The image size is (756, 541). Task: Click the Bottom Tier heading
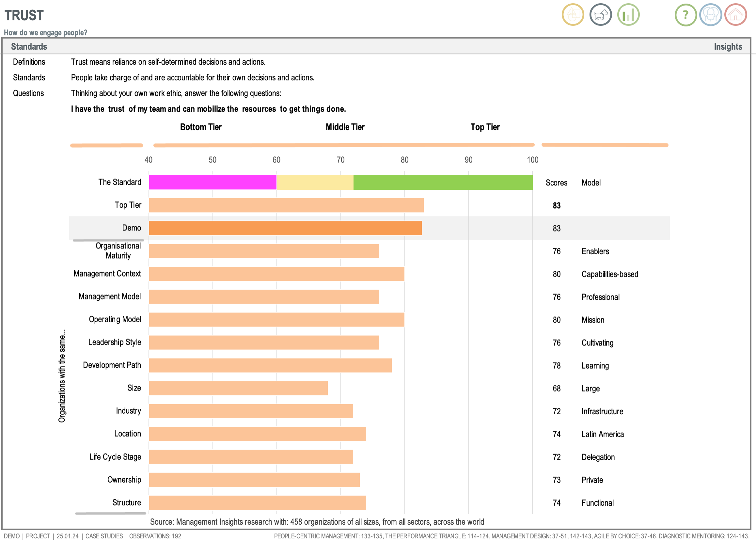201,127
